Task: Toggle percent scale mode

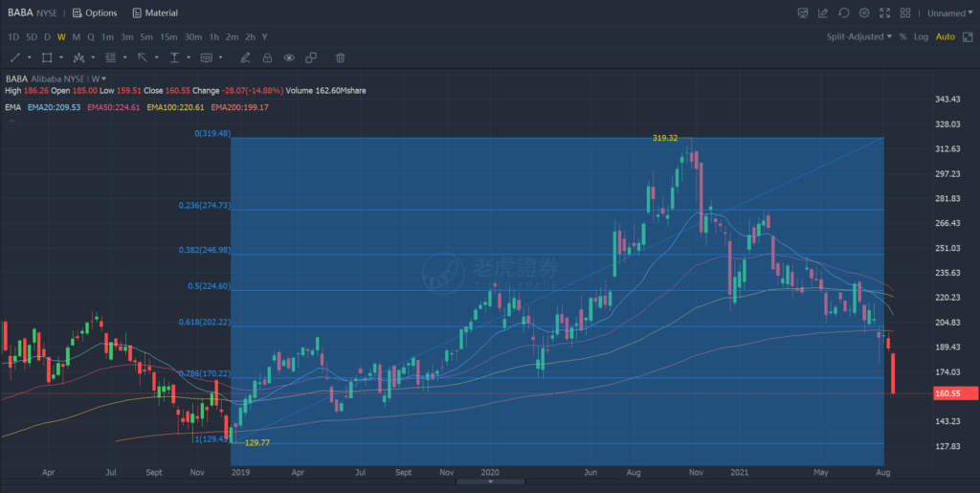Action: (902, 37)
